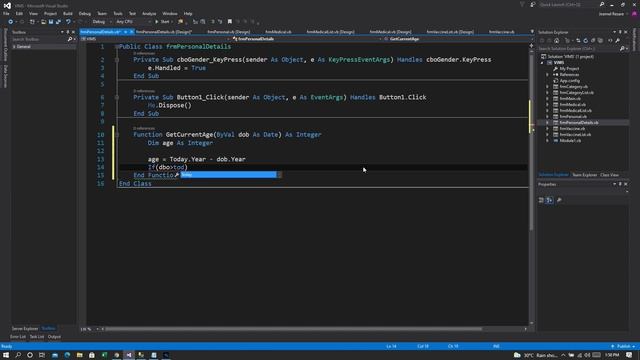
Task: Click the Start debugging button
Action: [x=162, y=22]
